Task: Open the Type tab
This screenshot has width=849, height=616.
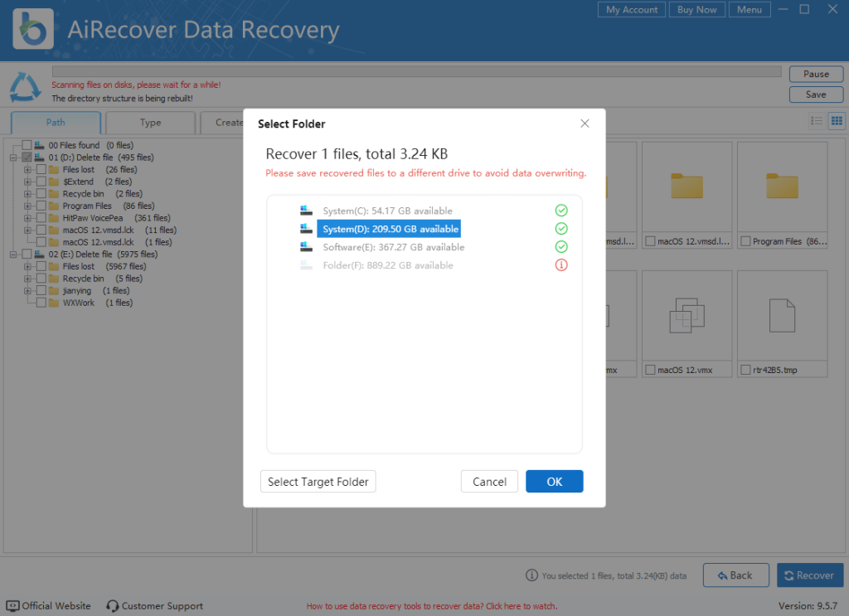Action: click(x=150, y=123)
